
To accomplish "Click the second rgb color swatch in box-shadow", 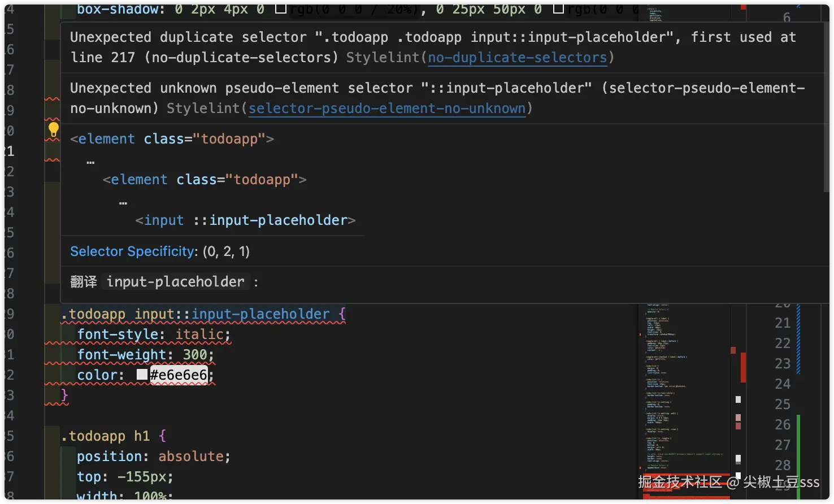I will (558, 9).
